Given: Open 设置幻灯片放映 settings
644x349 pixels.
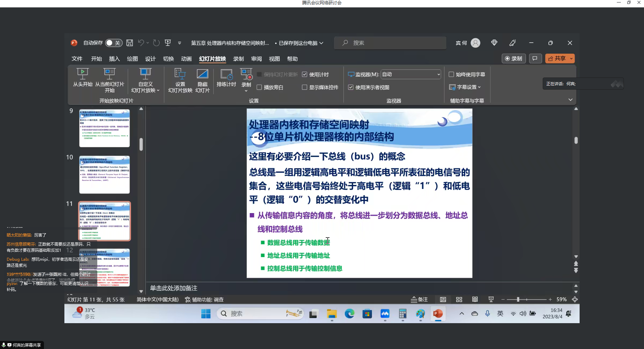Looking at the screenshot, I should coord(180,81).
